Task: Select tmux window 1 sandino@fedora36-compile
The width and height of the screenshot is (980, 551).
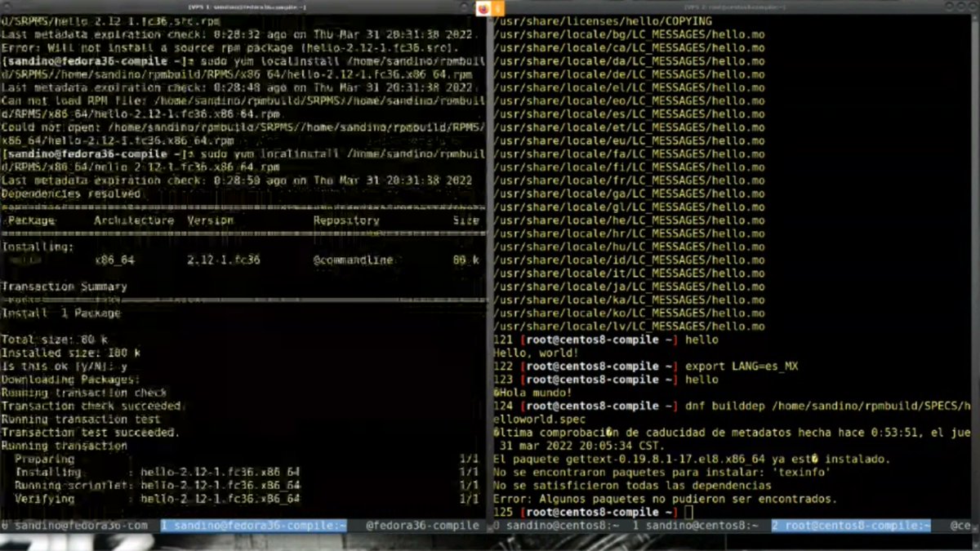Action: click(253, 526)
